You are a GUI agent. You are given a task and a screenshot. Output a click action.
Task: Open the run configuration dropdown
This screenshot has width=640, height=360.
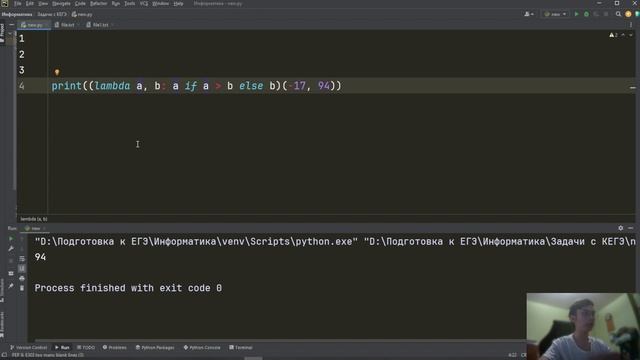[x=555, y=14]
